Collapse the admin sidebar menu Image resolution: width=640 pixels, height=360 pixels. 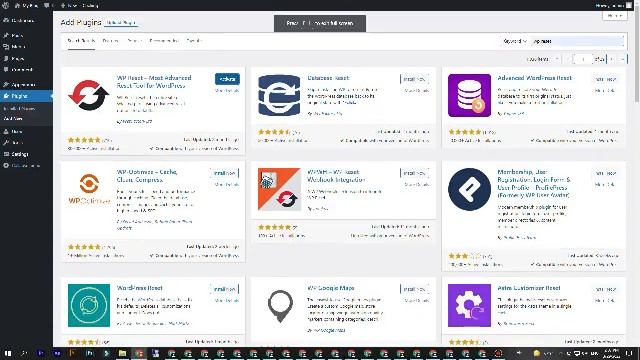point(22,166)
